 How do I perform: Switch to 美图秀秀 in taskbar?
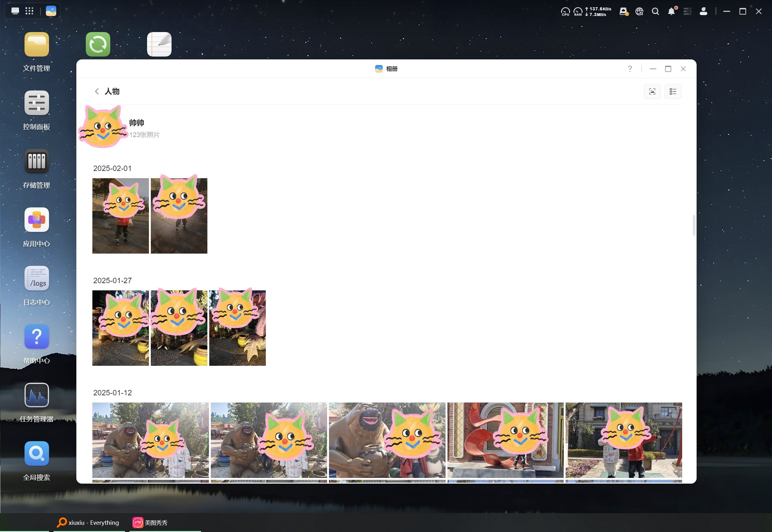[x=150, y=523]
